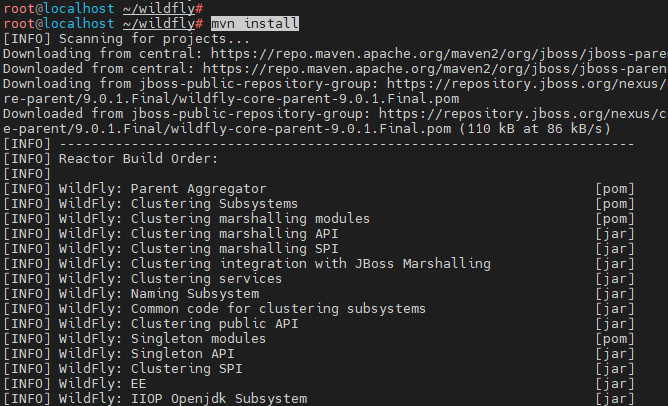Screen dimensions: 668x406
Task: Click the WildFly: Naming Subsystem entry
Action: 158,294
